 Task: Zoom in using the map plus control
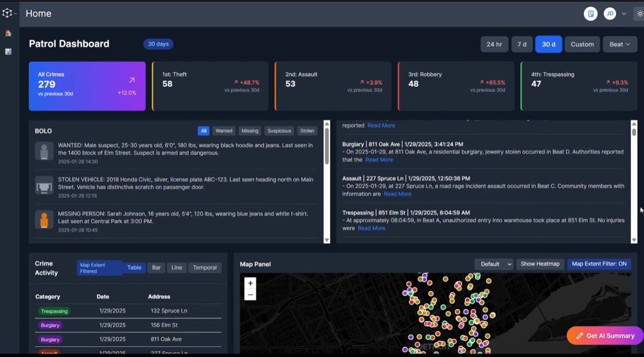(x=250, y=282)
